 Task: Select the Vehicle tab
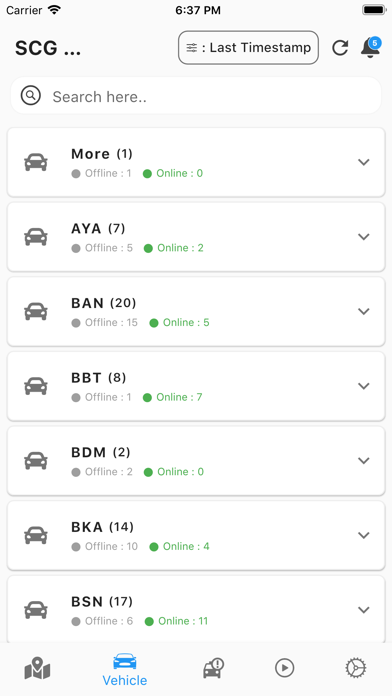(125, 669)
